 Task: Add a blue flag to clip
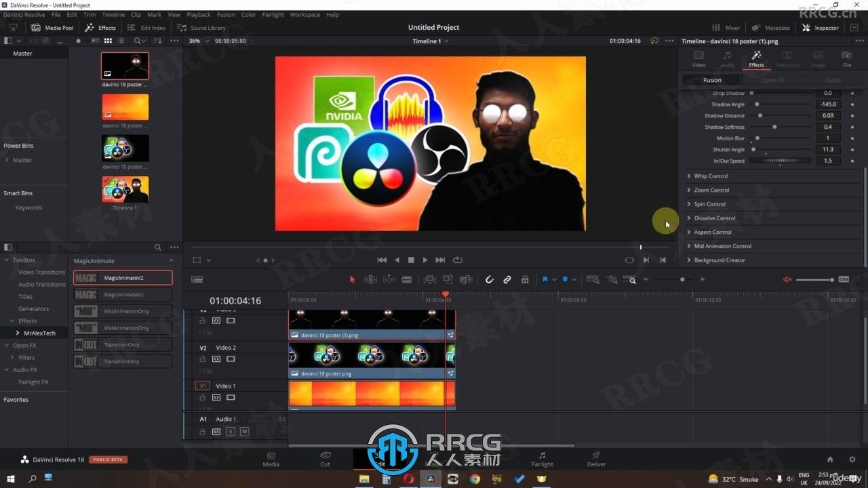pos(545,279)
